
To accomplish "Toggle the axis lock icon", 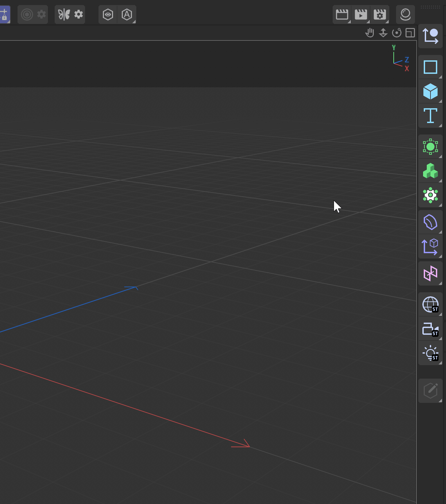I will (x=4, y=14).
